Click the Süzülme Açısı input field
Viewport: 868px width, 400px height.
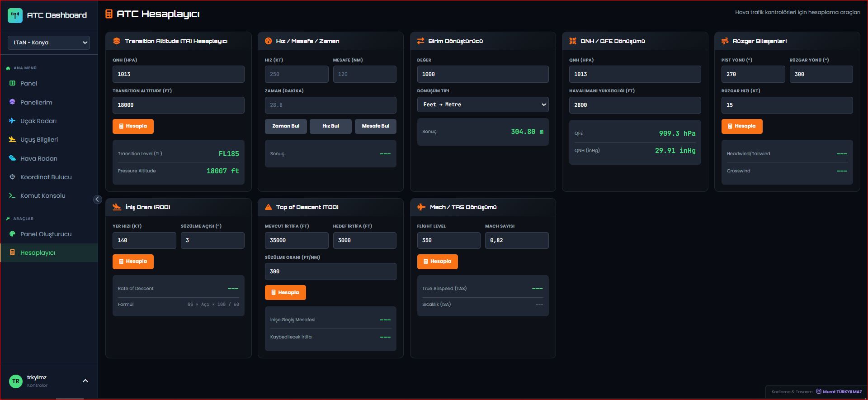tap(212, 240)
